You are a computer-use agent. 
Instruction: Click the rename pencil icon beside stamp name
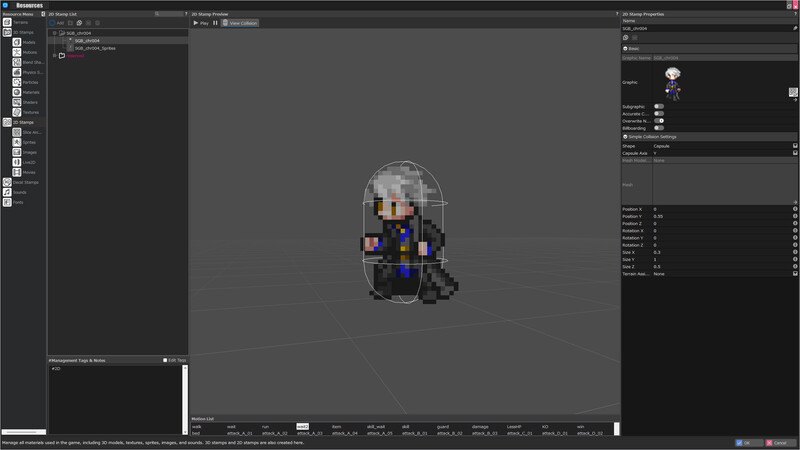click(795, 29)
